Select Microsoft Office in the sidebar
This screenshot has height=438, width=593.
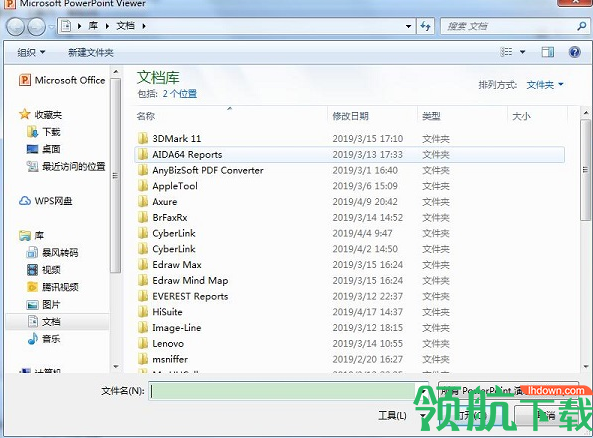pyautogui.click(x=62, y=80)
